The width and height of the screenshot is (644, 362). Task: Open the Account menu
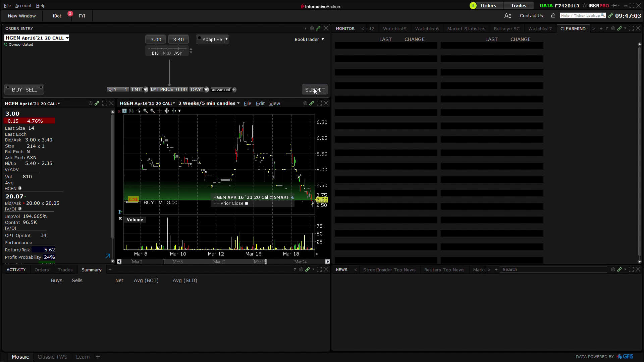click(23, 5)
